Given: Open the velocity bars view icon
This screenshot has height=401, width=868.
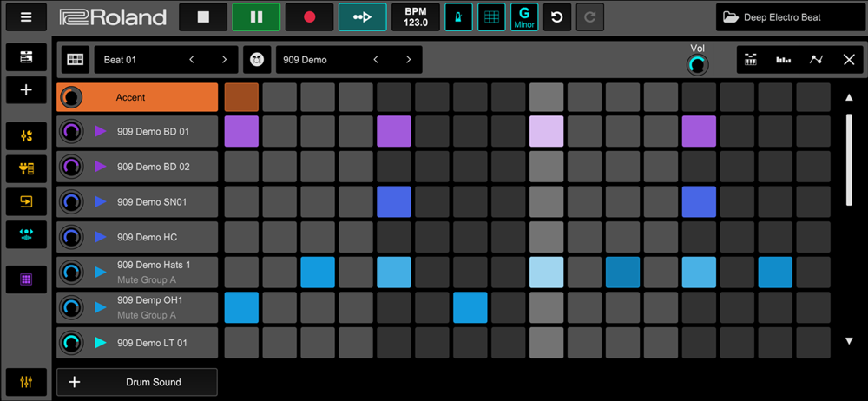Looking at the screenshot, I should click(x=783, y=60).
